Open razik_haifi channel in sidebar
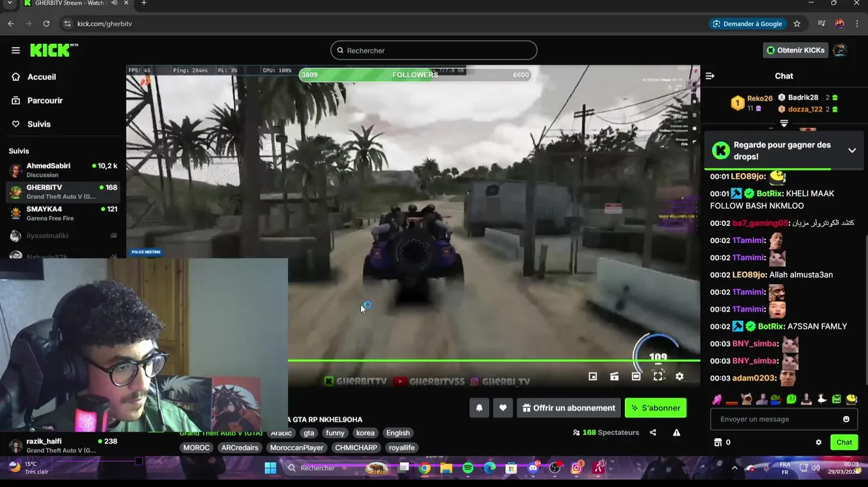 click(63, 445)
